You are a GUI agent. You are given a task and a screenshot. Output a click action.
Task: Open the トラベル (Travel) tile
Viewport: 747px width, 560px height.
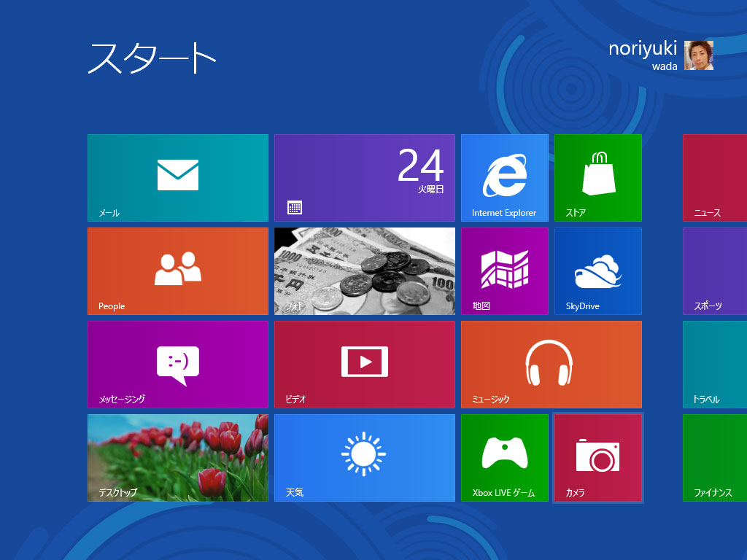715,365
